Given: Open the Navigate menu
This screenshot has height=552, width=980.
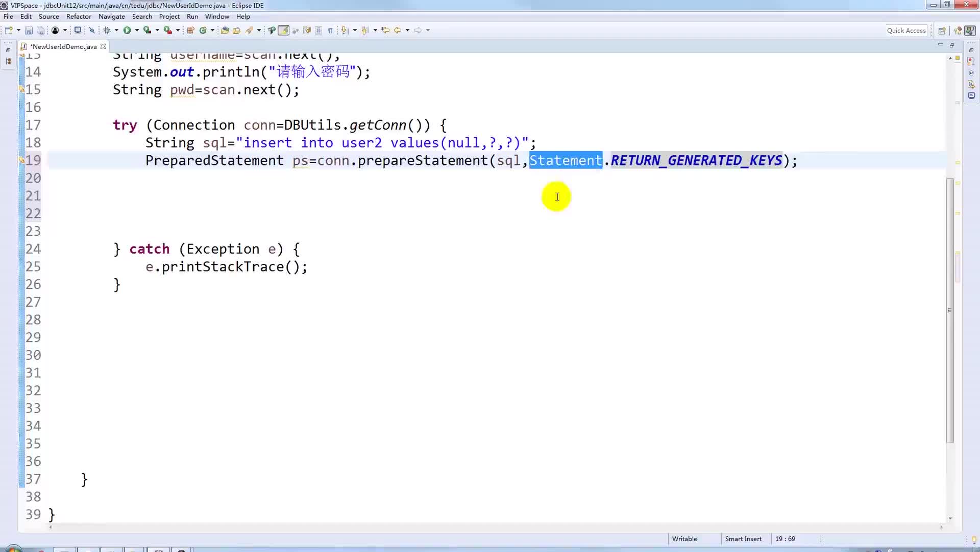Looking at the screenshot, I should click(x=111, y=16).
